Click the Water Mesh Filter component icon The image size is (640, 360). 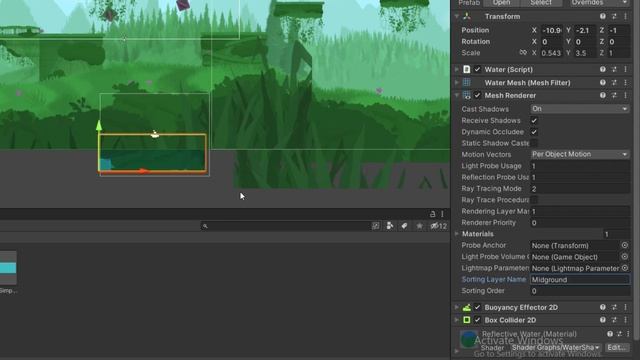coord(467,82)
